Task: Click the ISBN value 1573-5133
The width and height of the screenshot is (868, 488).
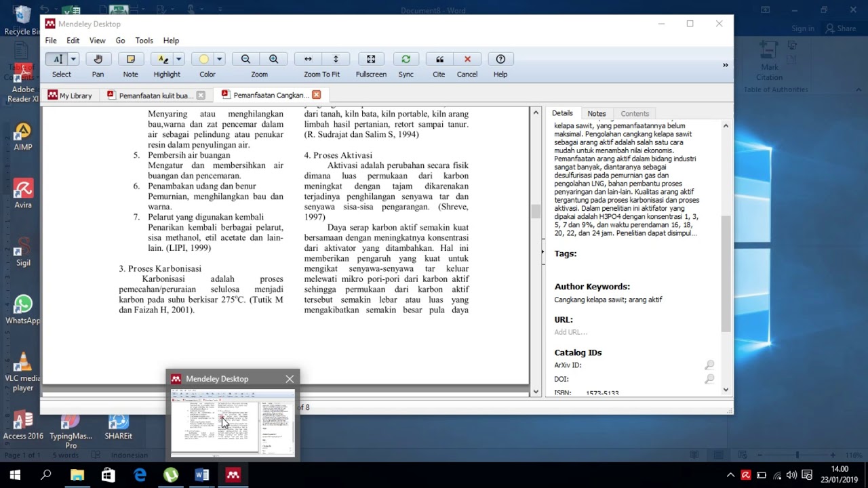Action: coord(602,393)
